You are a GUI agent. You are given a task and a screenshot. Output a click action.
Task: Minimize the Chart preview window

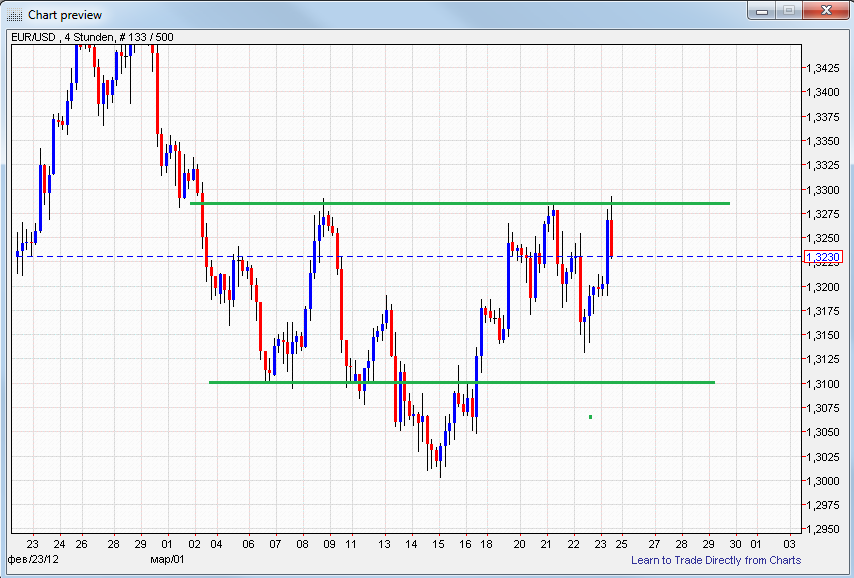[x=762, y=10]
